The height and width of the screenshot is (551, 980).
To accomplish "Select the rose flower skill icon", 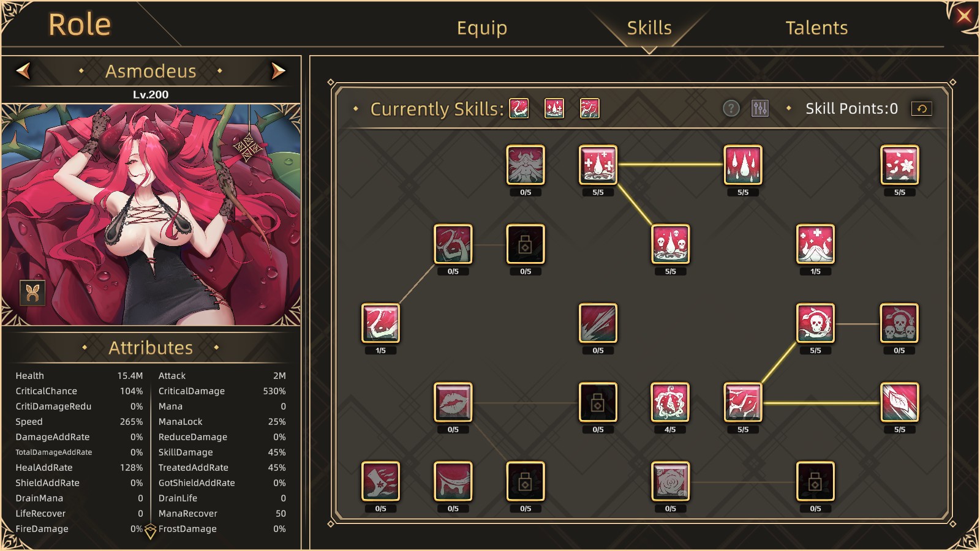I will [x=670, y=481].
